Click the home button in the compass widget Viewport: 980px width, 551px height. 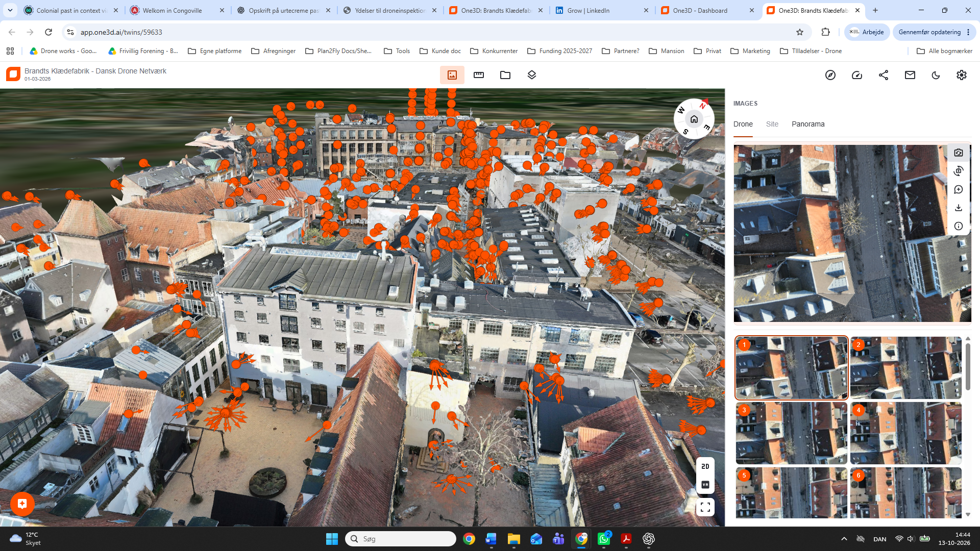point(694,119)
